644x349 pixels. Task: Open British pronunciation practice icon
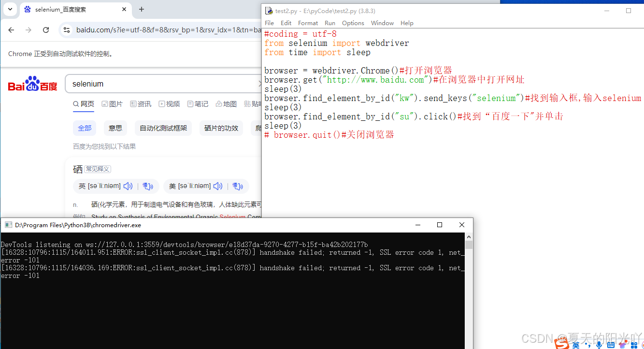pyautogui.click(x=148, y=186)
